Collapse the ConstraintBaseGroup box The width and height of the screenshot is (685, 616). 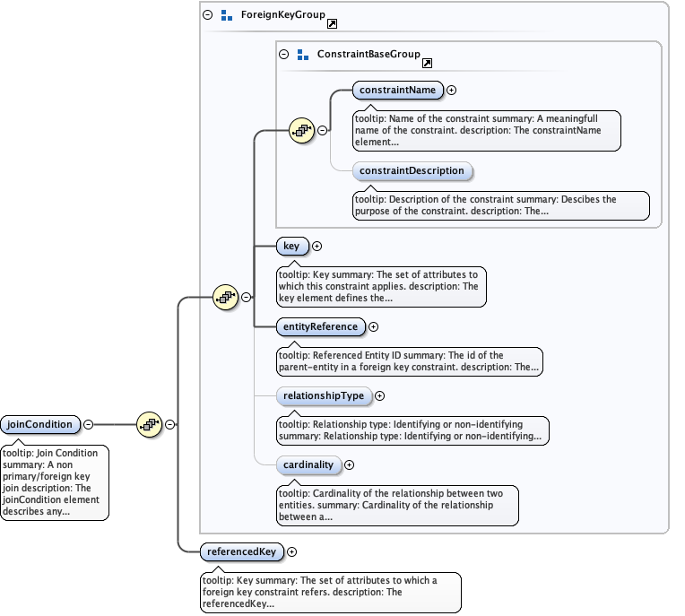click(x=284, y=55)
